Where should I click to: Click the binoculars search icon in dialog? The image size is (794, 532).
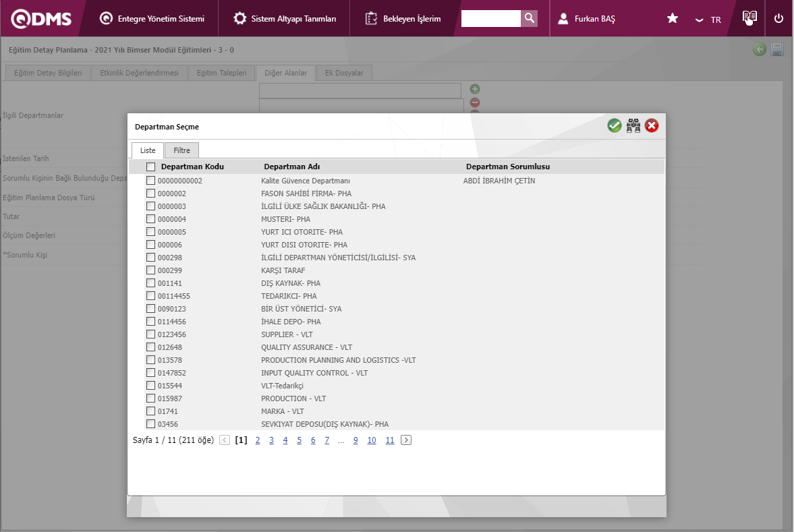[x=633, y=125]
